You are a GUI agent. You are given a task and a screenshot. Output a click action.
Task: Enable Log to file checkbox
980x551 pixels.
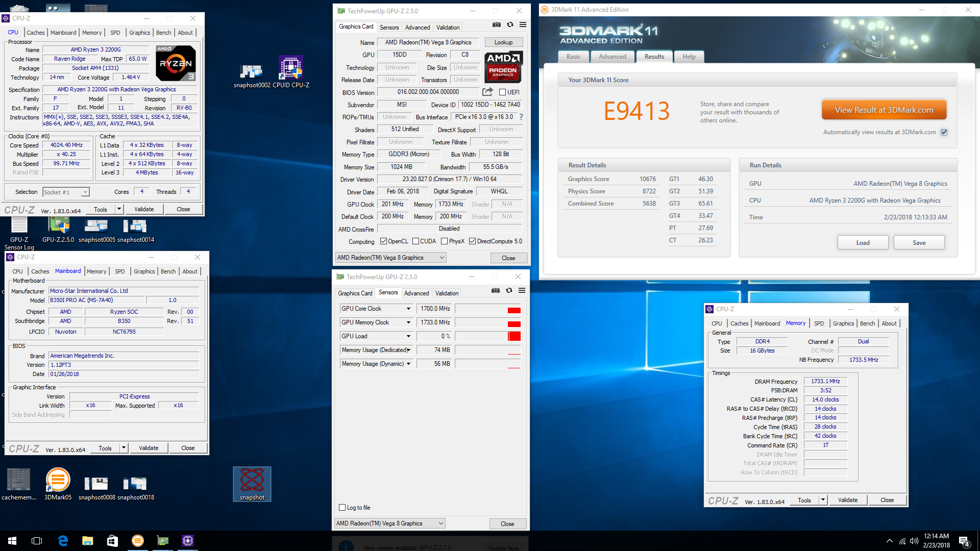[342, 508]
